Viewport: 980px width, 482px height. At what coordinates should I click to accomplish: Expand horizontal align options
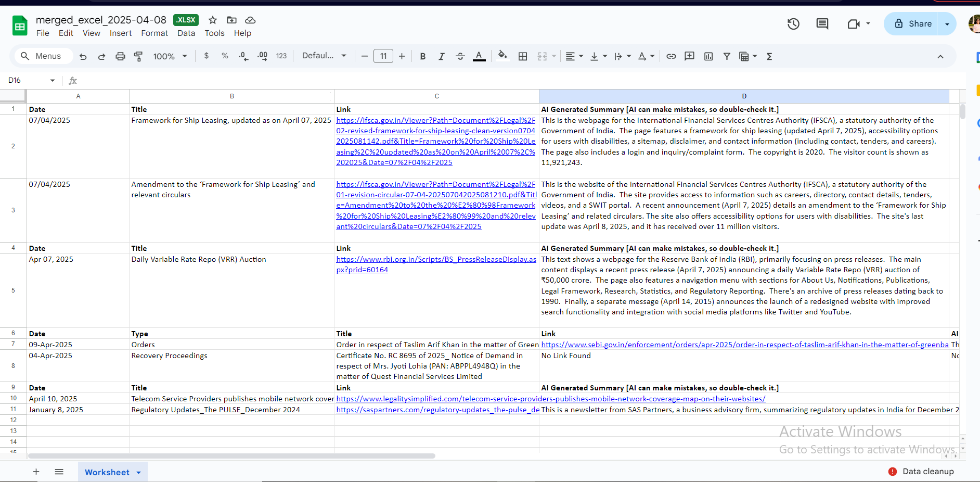[x=574, y=56]
